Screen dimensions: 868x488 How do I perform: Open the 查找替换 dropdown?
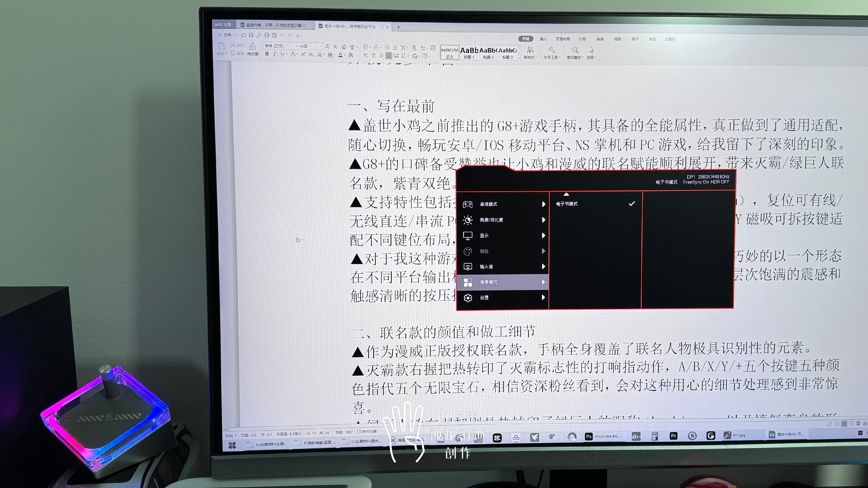(575, 58)
